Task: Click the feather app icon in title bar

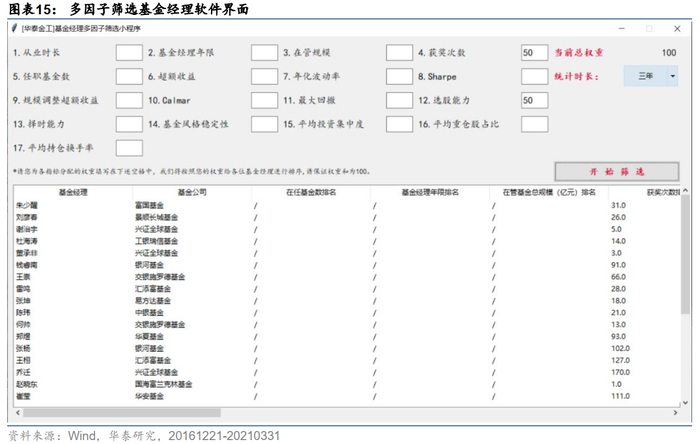Action: point(15,28)
